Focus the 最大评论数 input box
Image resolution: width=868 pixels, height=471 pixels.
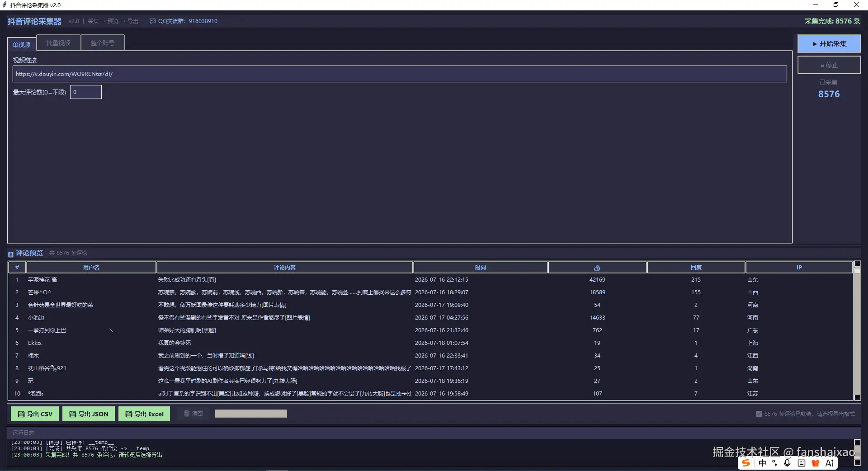click(x=86, y=92)
